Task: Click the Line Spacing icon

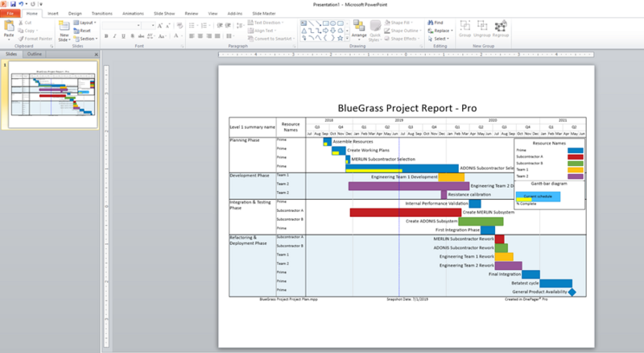Action: tap(237, 26)
